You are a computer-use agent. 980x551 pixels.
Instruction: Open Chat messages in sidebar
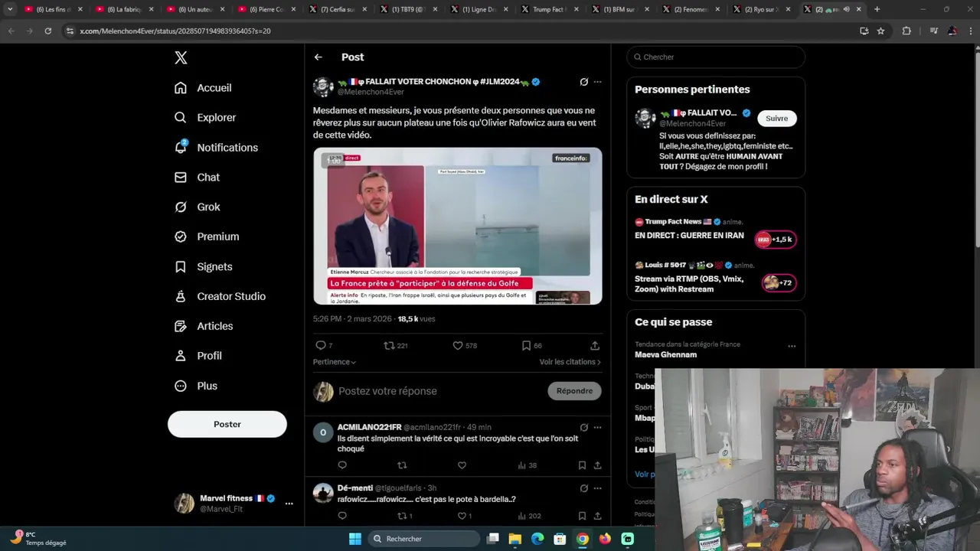click(197, 178)
